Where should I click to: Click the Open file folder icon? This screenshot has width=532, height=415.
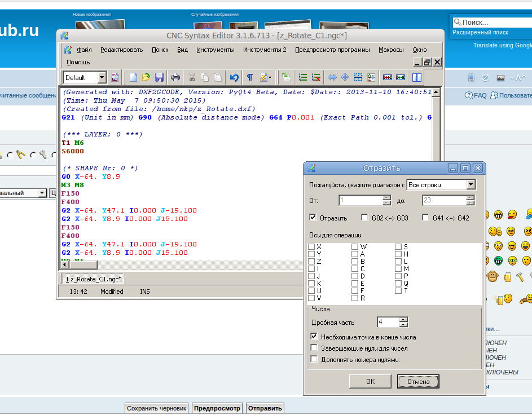click(x=146, y=77)
